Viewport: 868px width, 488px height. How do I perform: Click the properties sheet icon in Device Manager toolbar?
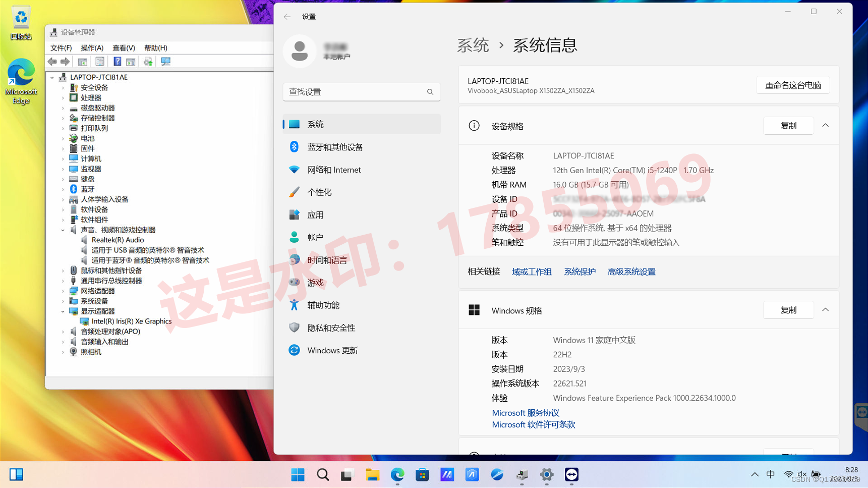(100, 62)
